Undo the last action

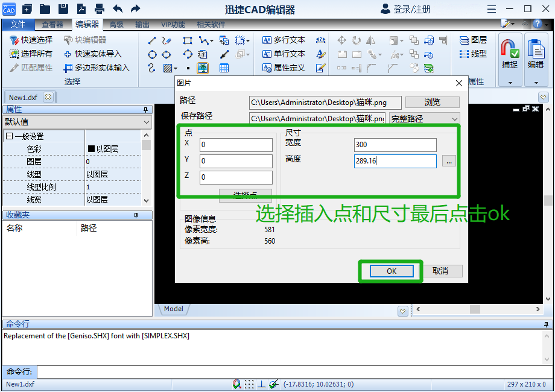(118, 9)
